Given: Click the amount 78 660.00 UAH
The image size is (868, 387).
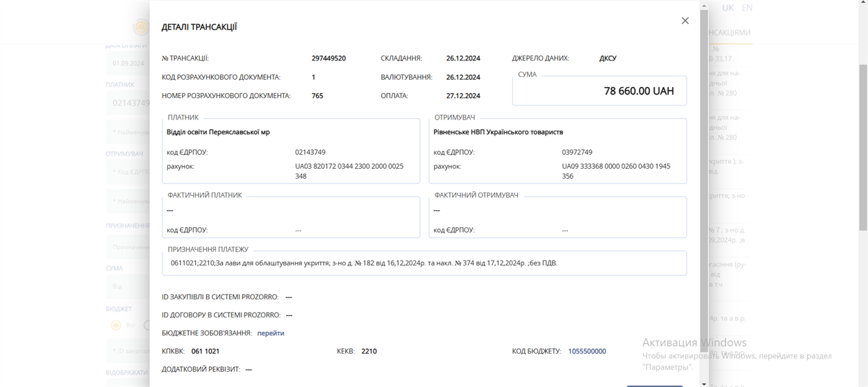Looking at the screenshot, I should click(639, 91).
